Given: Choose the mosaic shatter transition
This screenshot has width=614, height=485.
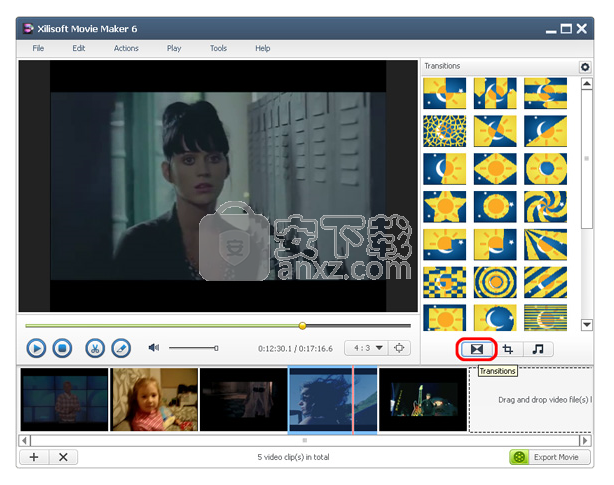Looking at the screenshot, I should pos(444,131).
